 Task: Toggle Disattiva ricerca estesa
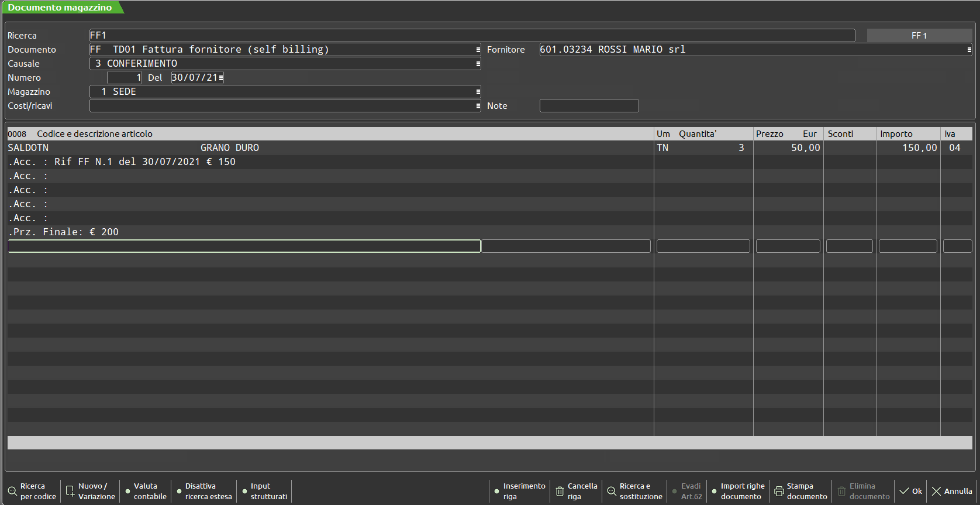(204, 492)
